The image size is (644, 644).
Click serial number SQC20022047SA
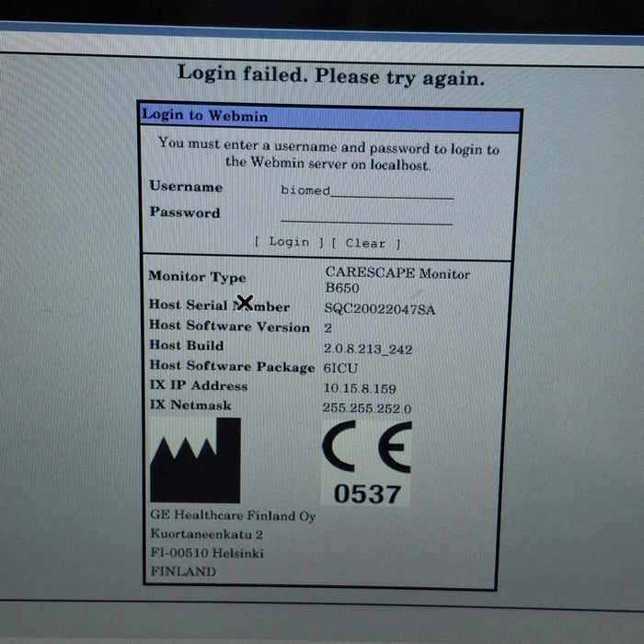click(x=380, y=309)
